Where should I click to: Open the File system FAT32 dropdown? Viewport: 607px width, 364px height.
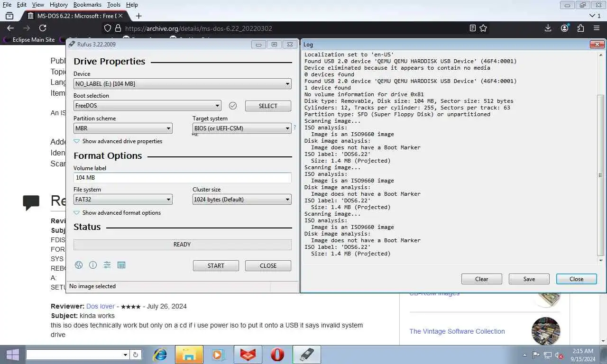pos(123,200)
